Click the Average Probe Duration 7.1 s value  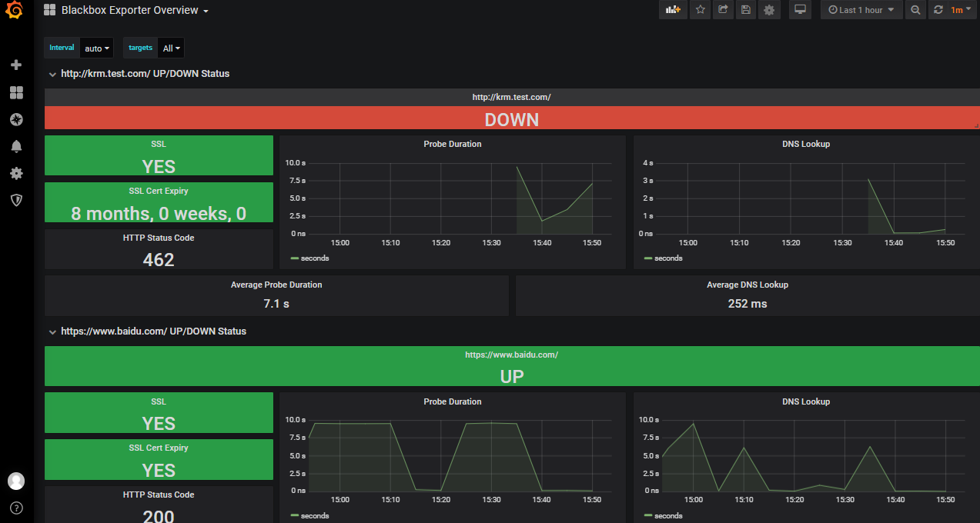tap(276, 304)
